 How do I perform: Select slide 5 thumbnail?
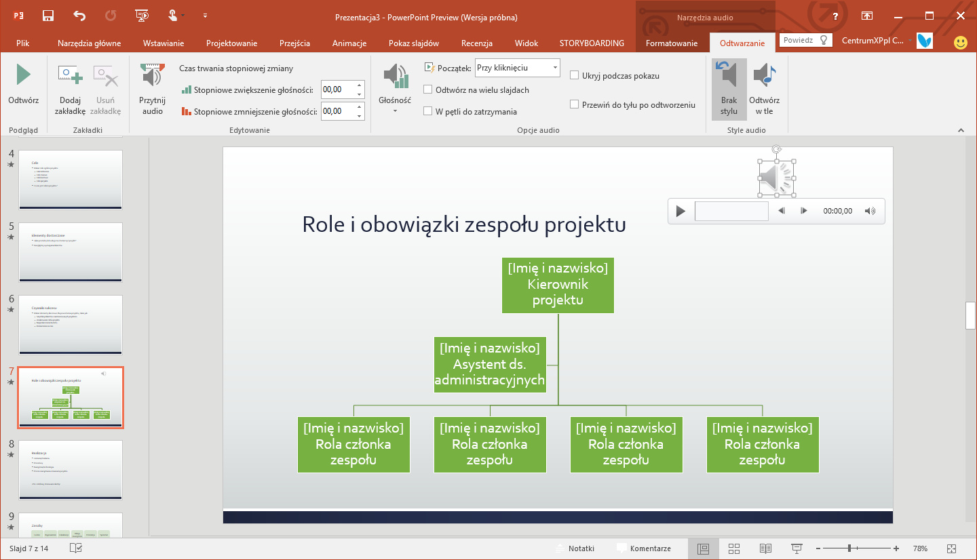click(71, 252)
